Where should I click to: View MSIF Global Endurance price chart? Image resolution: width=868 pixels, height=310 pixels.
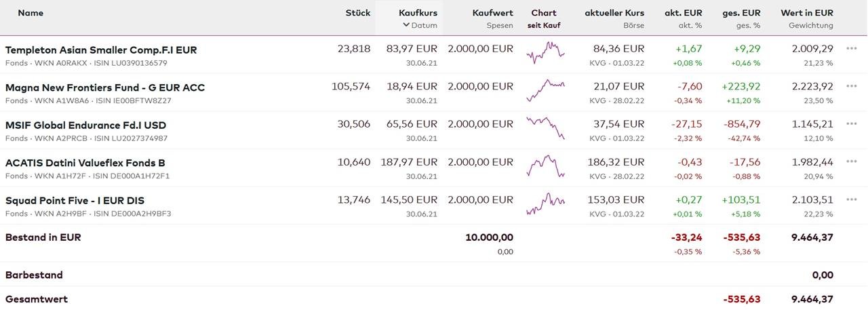545,127
